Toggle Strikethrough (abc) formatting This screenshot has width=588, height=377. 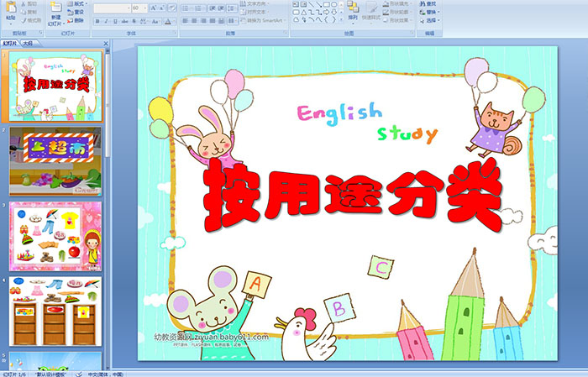[124, 21]
